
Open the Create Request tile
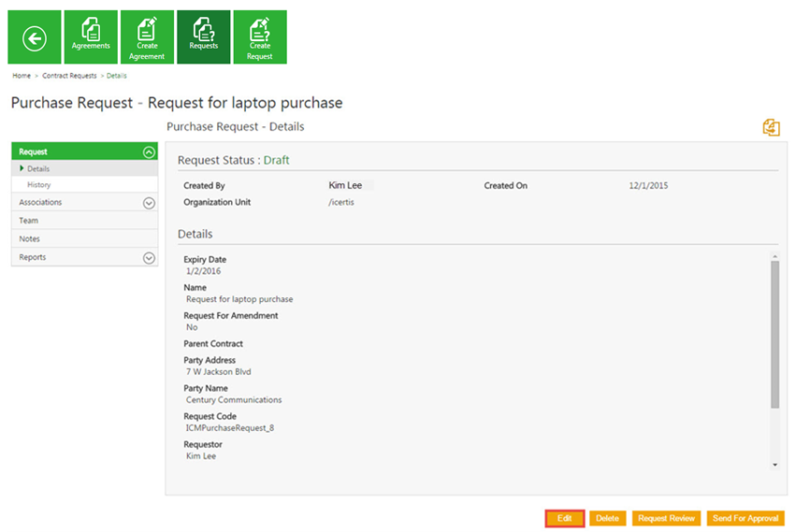pos(260,37)
